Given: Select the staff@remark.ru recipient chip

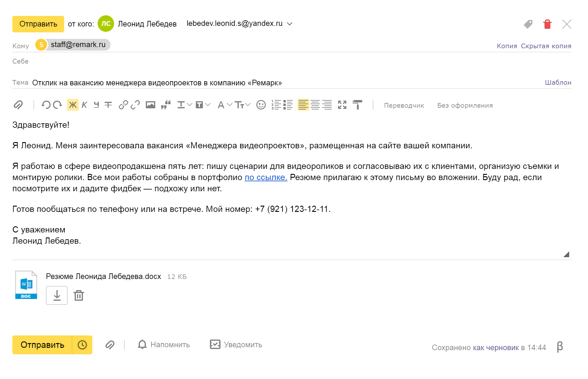Looking at the screenshot, I should (73, 45).
